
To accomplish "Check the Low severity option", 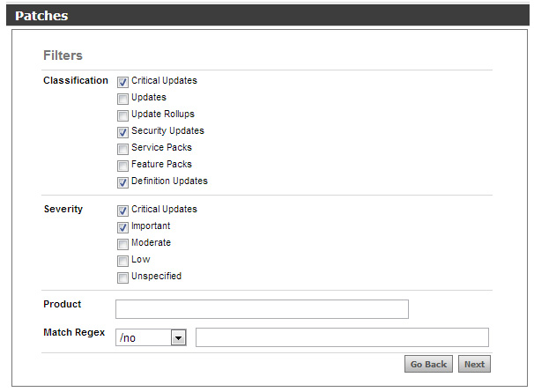I will (x=122, y=261).
